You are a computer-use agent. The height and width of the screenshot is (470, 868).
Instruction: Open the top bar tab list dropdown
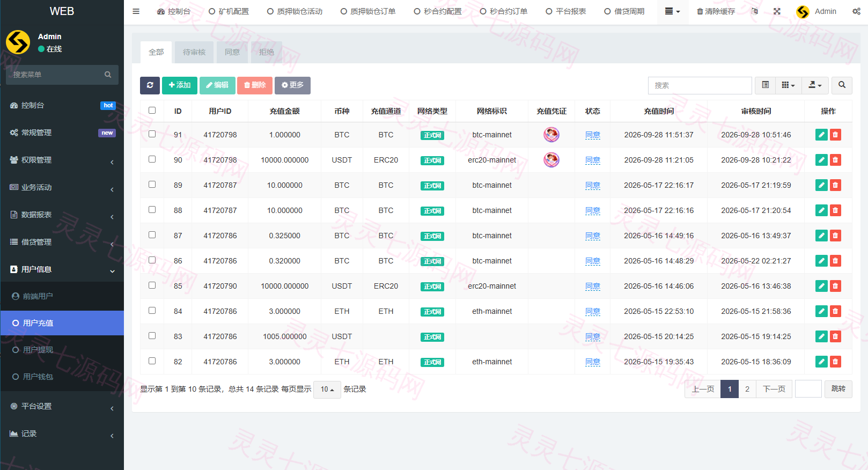[x=672, y=11]
